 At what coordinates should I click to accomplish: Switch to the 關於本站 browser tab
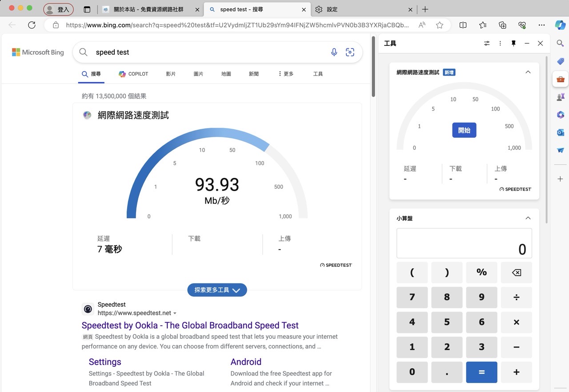point(150,9)
